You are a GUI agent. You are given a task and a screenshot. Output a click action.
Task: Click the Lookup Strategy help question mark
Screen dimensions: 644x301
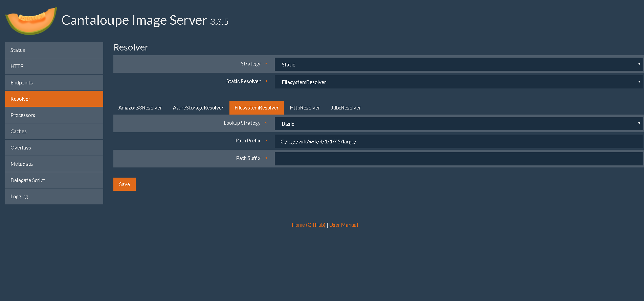click(x=266, y=123)
